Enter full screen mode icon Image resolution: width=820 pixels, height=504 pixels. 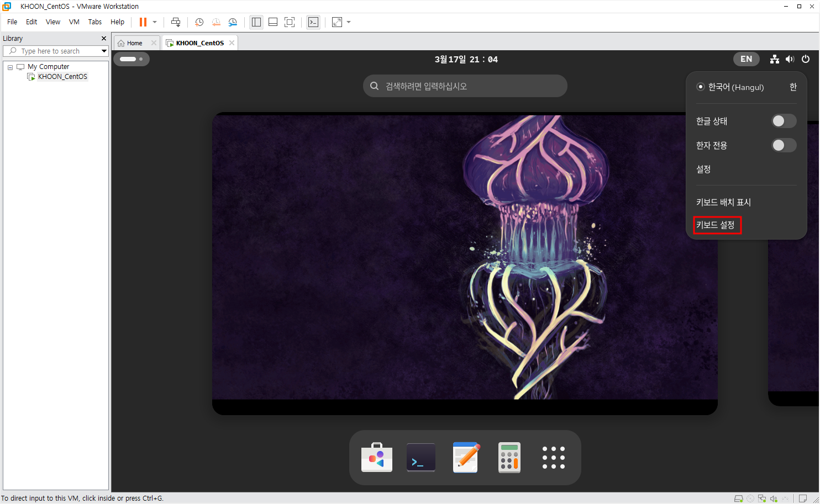(290, 22)
